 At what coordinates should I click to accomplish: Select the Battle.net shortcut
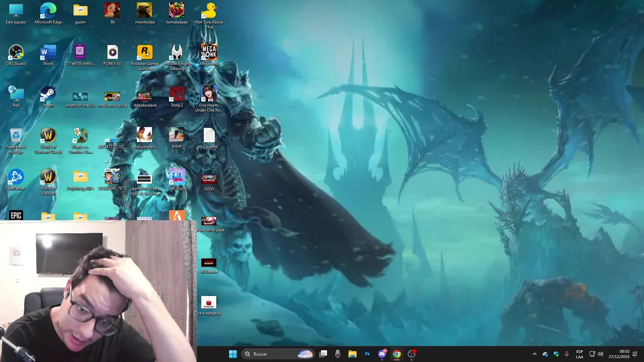(16, 180)
